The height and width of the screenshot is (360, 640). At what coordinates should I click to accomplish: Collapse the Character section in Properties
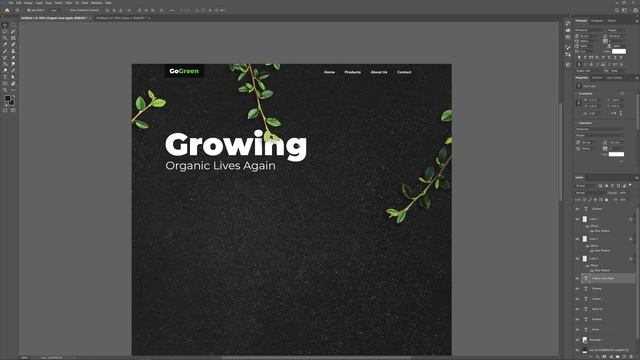point(577,123)
